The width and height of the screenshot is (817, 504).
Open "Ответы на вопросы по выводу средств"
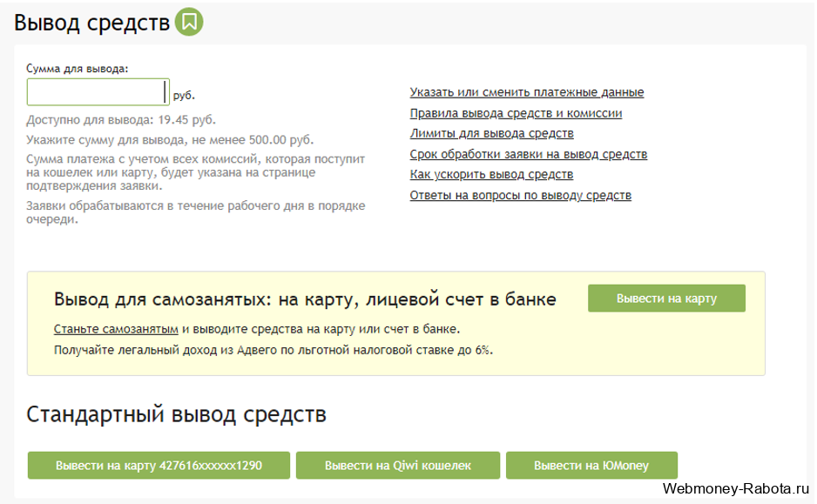[x=520, y=195]
